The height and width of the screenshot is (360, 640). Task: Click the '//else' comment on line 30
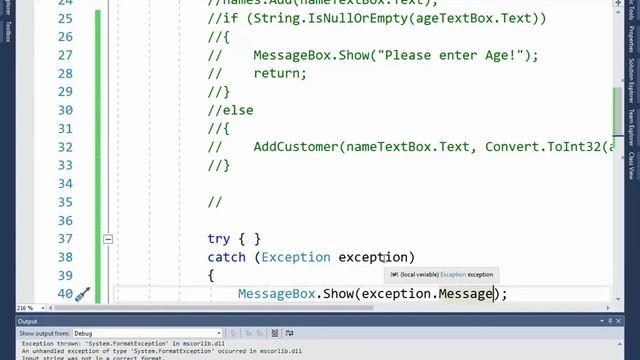click(230, 110)
